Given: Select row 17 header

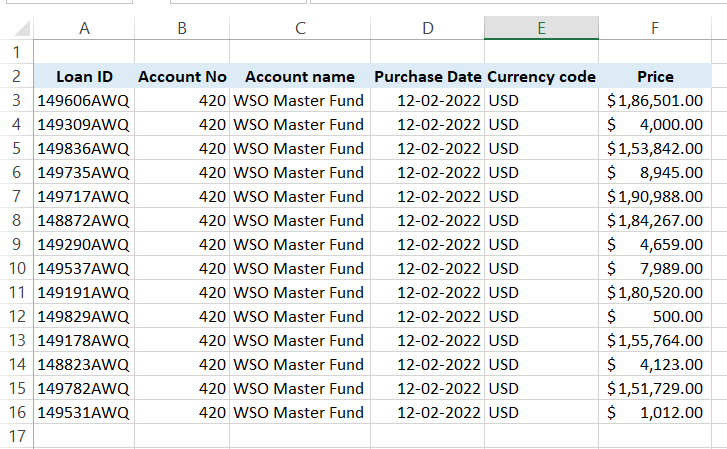Looking at the screenshot, I should coord(16,436).
